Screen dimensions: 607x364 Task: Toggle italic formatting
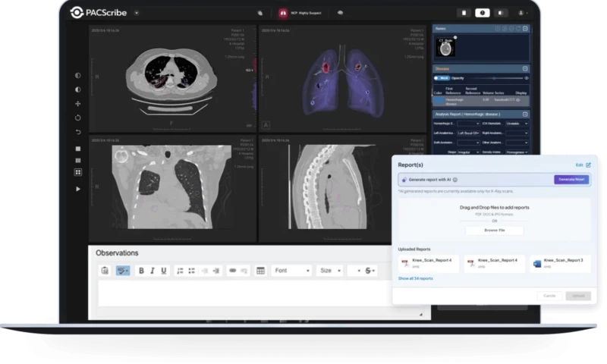(x=153, y=271)
